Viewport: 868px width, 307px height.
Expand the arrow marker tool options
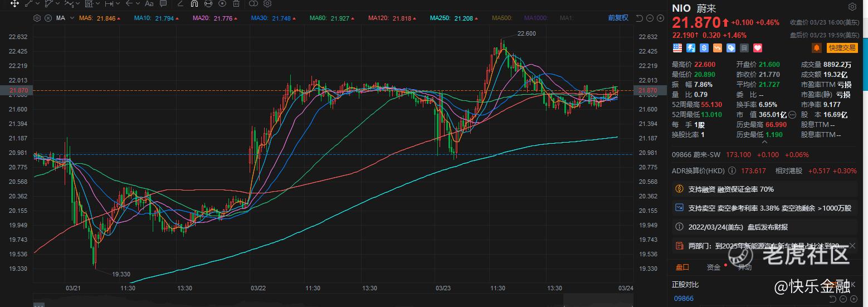click(138, 3)
